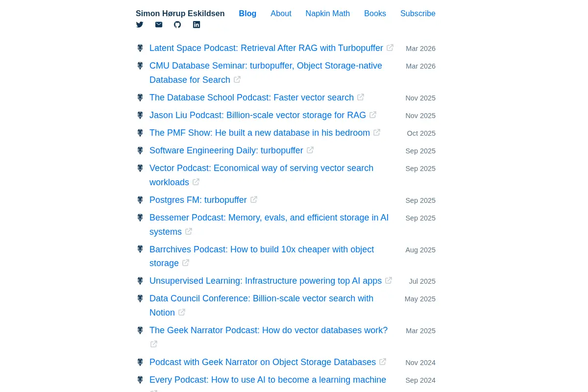Click external-link icon after Software Engineering Daily title
This screenshot has height=392, width=588.
coord(310,150)
